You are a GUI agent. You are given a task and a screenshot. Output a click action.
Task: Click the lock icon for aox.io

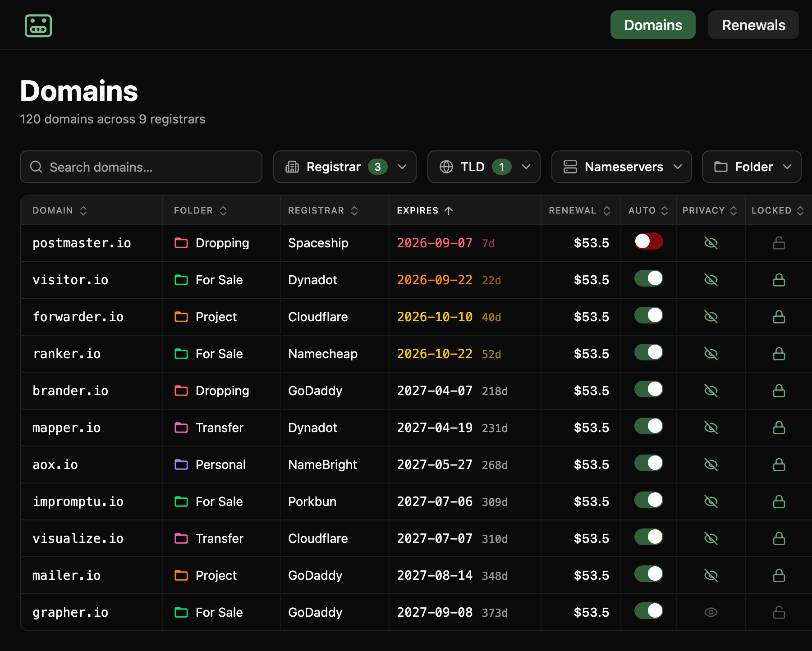click(x=779, y=465)
